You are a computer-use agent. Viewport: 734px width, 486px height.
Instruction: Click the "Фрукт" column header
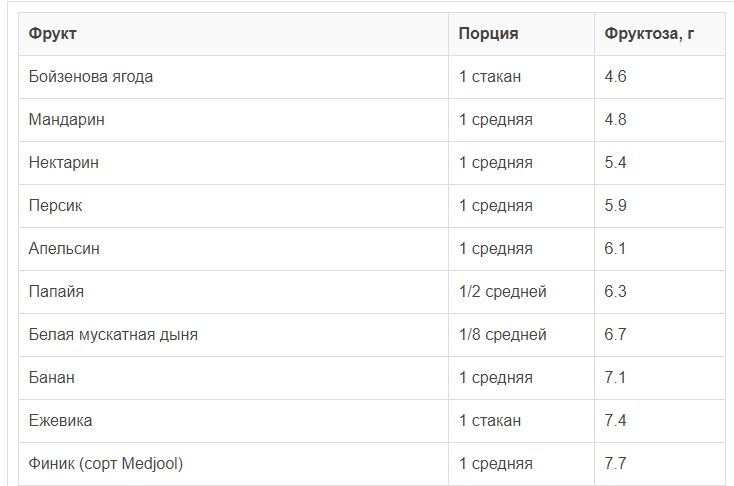[53, 34]
